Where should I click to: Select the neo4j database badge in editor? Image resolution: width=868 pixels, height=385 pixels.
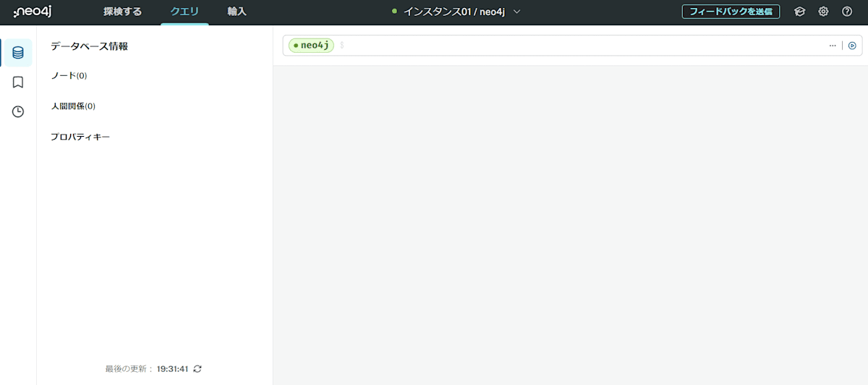click(x=311, y=46)
